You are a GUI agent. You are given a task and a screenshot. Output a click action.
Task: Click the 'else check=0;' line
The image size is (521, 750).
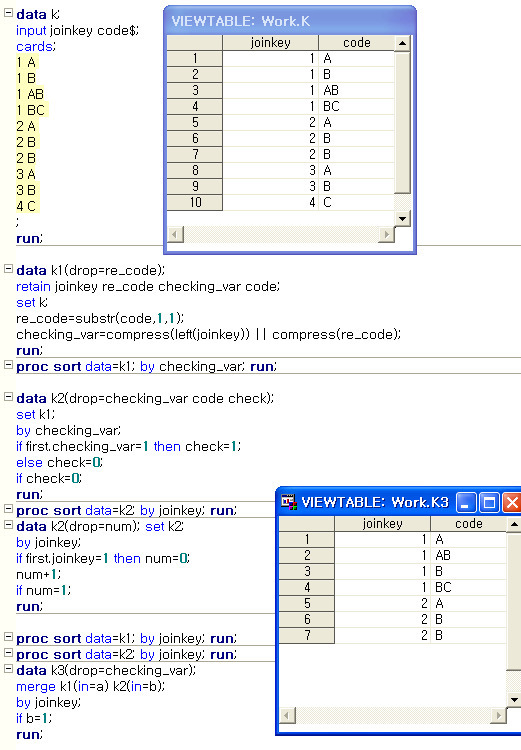59,463
